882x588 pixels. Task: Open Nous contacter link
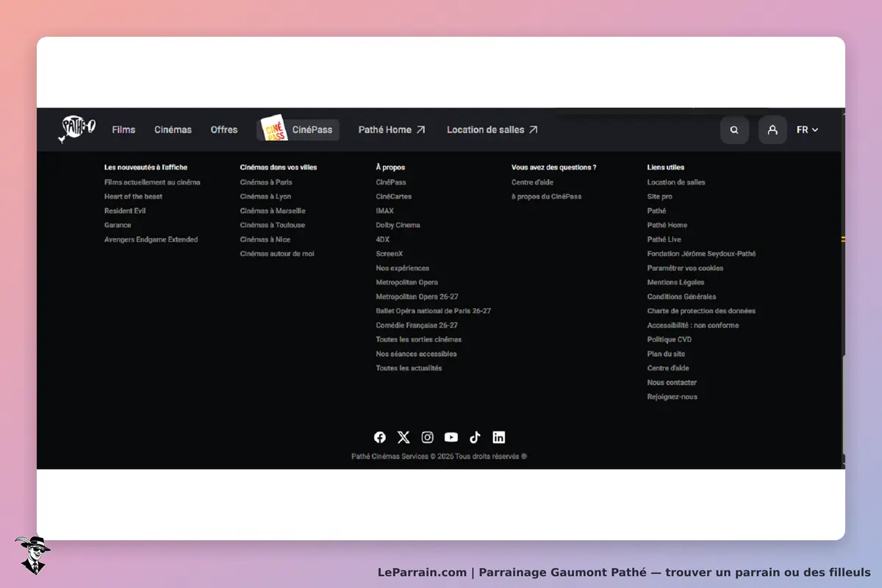[x=672, y=383]
